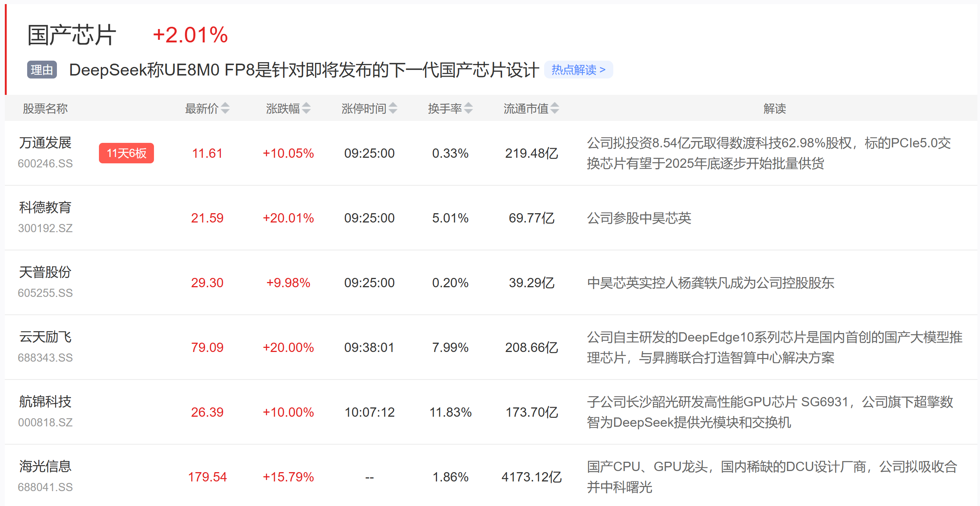980x506 pixels.
Task: Open 云天励飞 stock page
Action: [x=45, y=337]
